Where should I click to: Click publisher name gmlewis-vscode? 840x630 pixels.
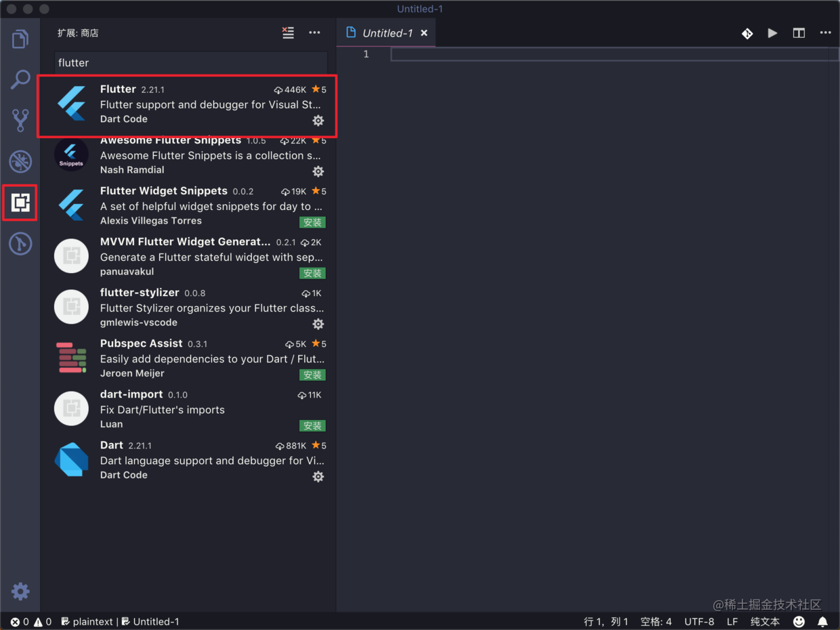[x=139, y=322]
